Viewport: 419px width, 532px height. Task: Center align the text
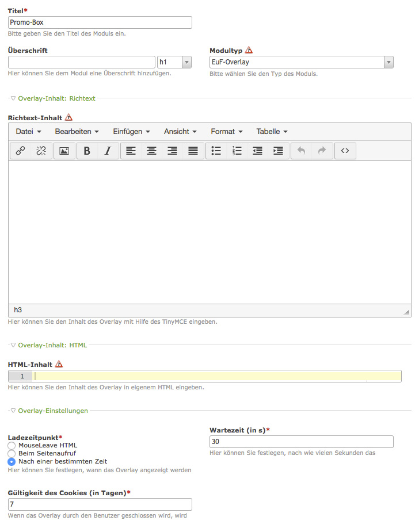[x=151, y=151]
